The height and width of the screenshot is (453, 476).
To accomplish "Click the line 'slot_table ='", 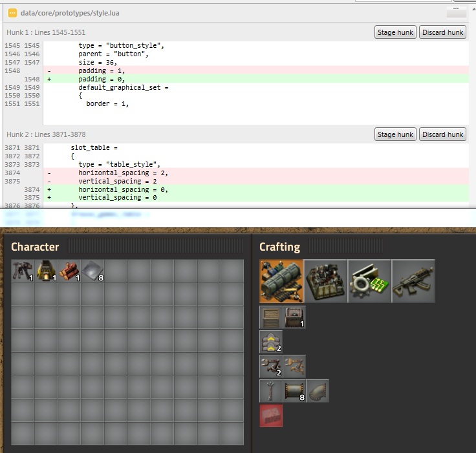I will pos(94,148).
